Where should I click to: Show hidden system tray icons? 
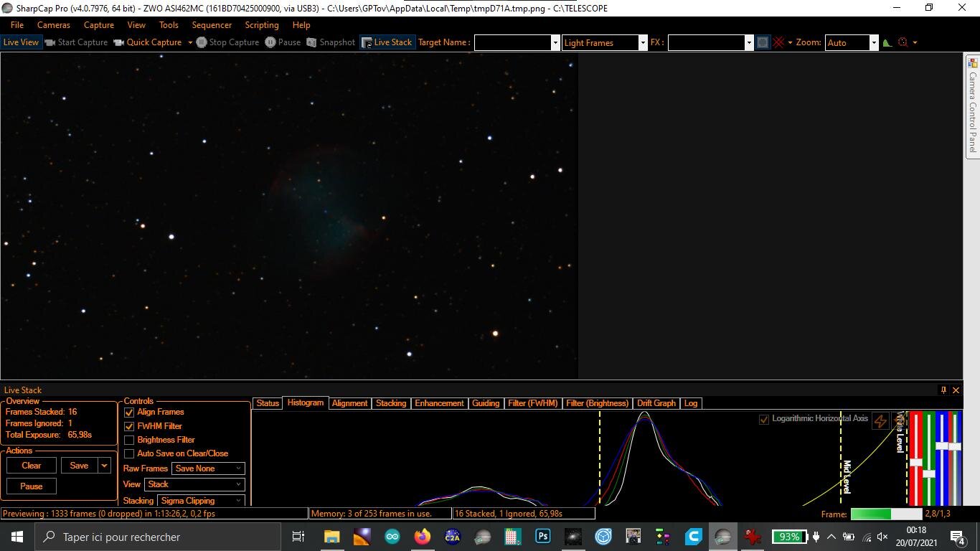tap(831, 537)
